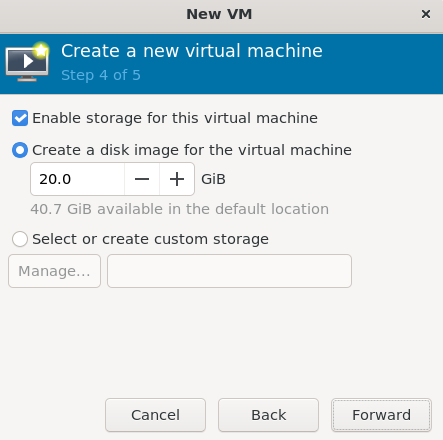Image resolution: width=443 pixels, height=440 pixels.
Task: Click the Step 4 of 5 label
Action: coord(101,75)
